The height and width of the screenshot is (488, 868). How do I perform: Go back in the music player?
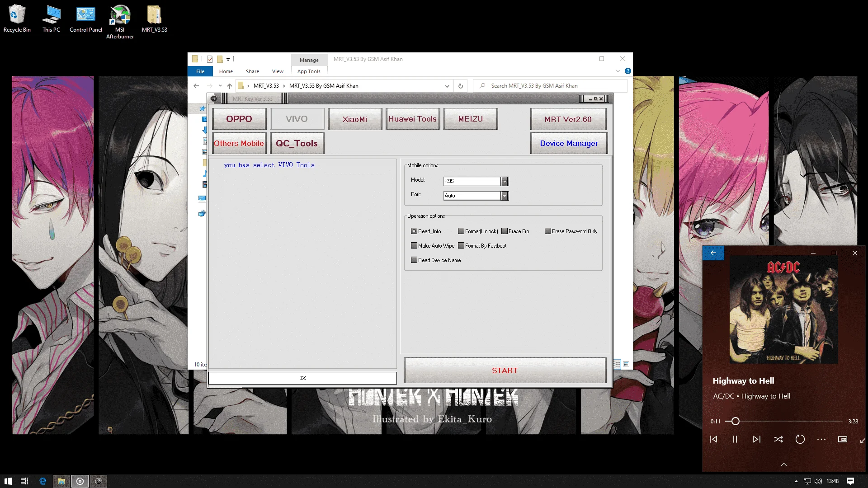713,253
